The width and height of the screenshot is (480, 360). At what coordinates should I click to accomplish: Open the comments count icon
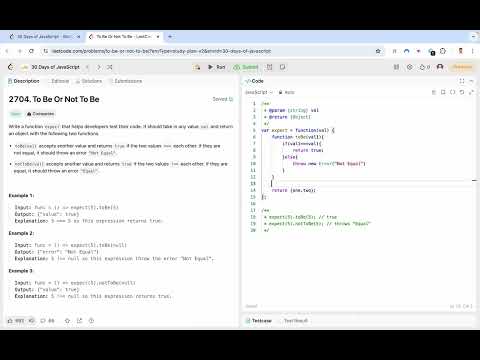(x=47, y=321)
